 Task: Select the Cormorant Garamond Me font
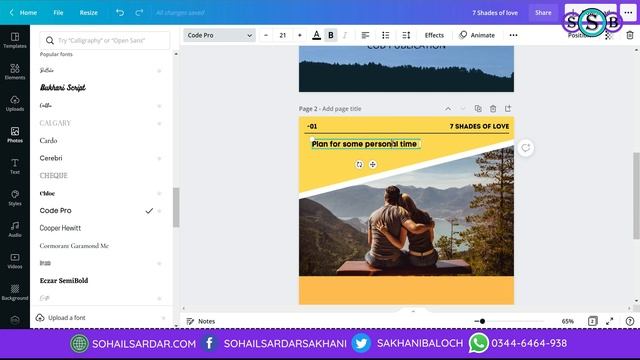[x=74, y=246]
